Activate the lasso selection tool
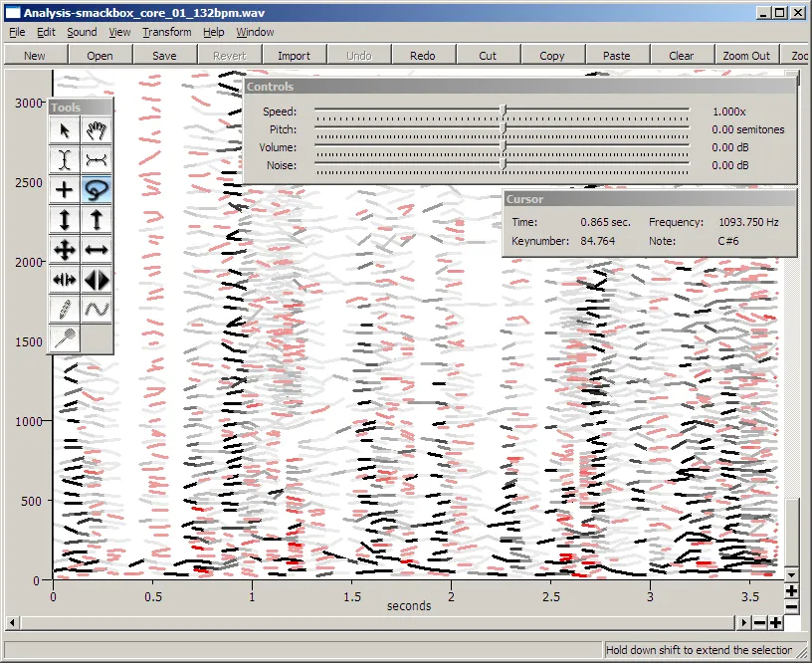The width and height of the screenshot is (812, 663). pos(97,189)
